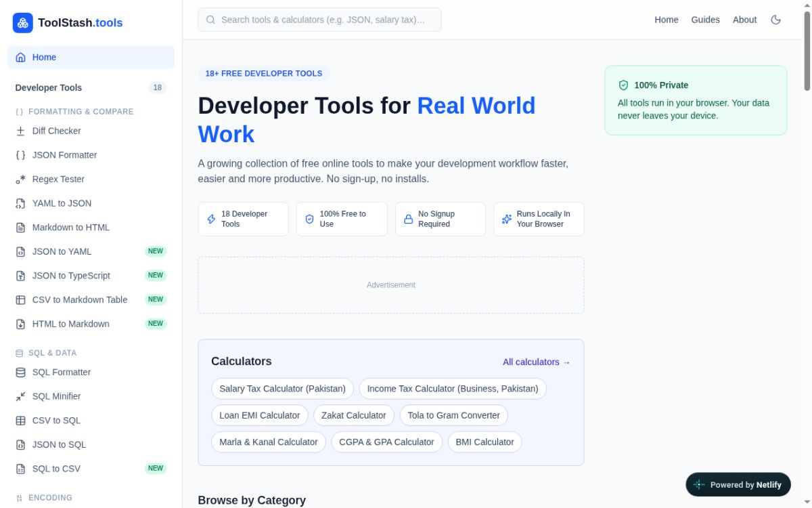The height and width of the screenshot is (508, 812).
Task: Open Home in the top navigation
Action: [667, 20]
